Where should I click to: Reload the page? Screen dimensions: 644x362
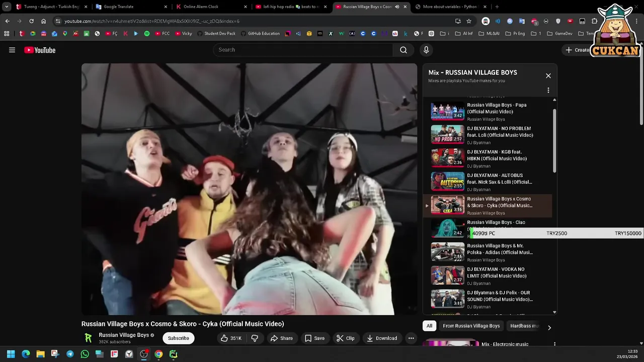31,21
